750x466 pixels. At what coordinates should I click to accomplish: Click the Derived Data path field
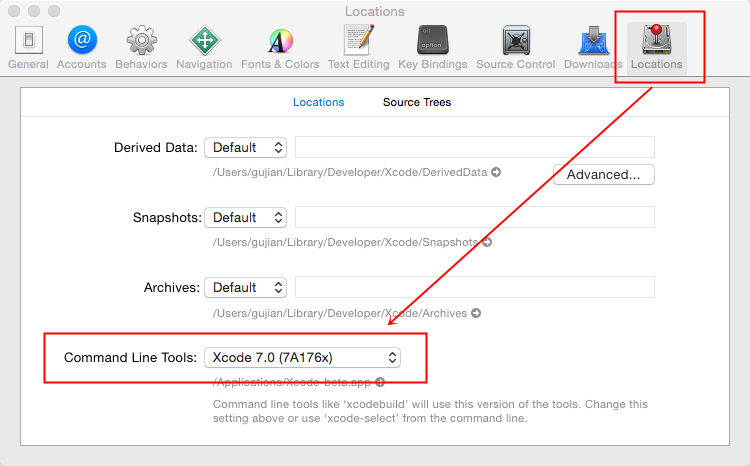474,147
